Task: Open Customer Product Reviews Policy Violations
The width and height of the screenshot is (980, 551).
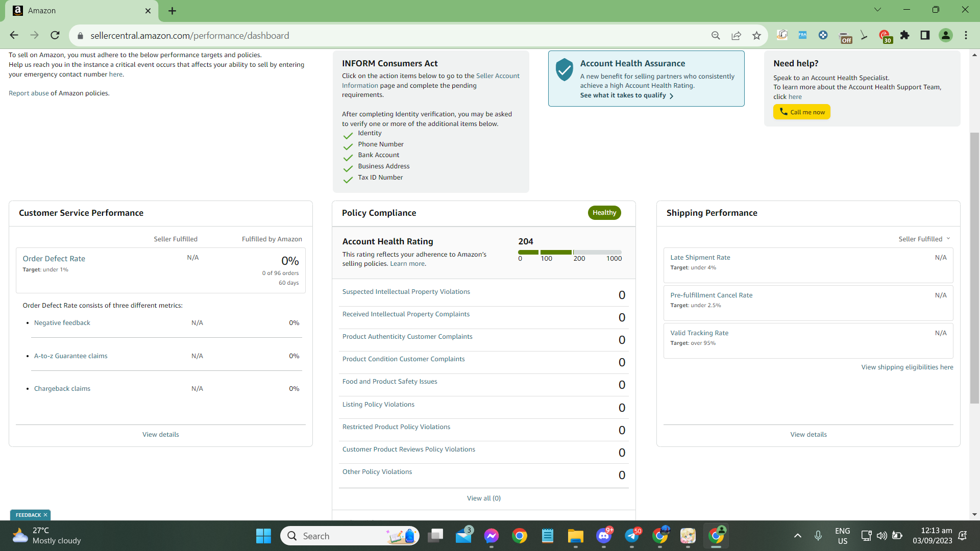Action: coord(408,449)
